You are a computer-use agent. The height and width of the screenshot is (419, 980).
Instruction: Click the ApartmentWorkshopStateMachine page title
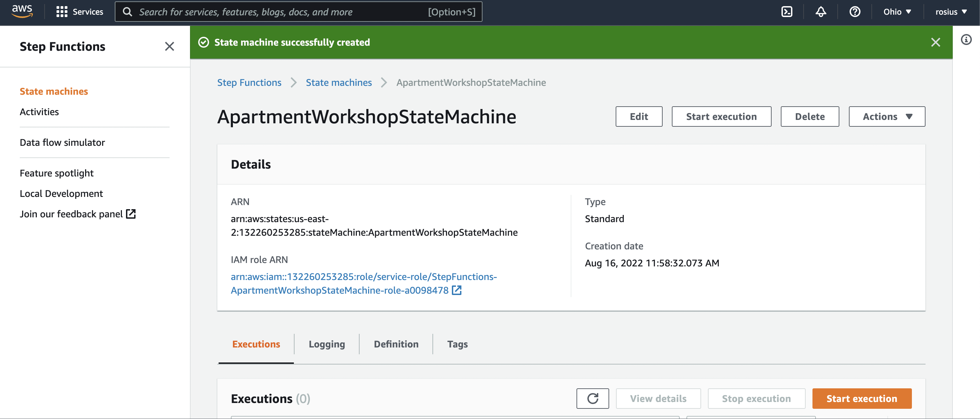click(x=367, y=117)
